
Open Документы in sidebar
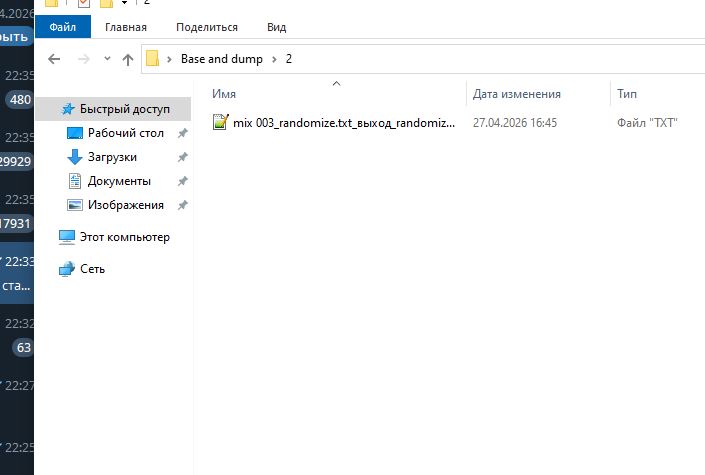click(x=119, y=181)
